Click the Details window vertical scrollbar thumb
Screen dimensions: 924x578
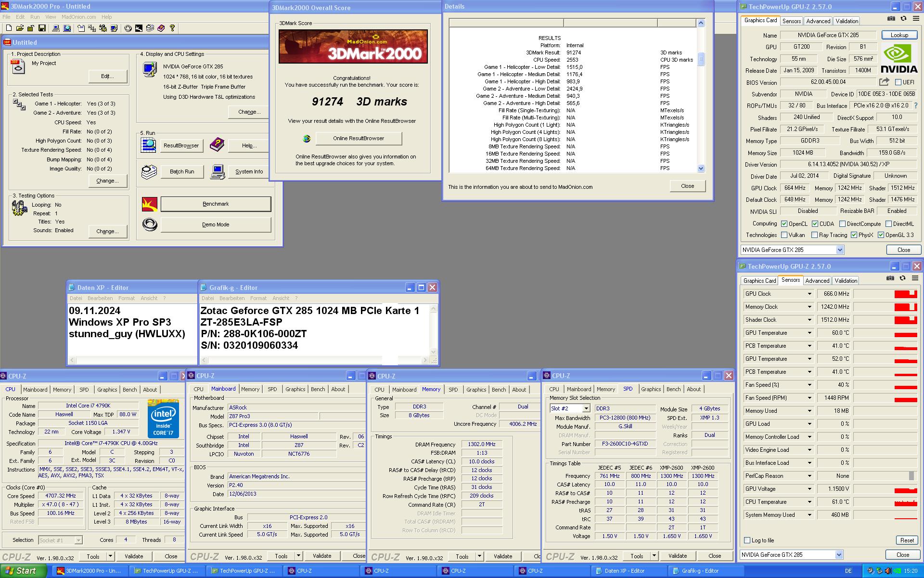coord(701,59)
